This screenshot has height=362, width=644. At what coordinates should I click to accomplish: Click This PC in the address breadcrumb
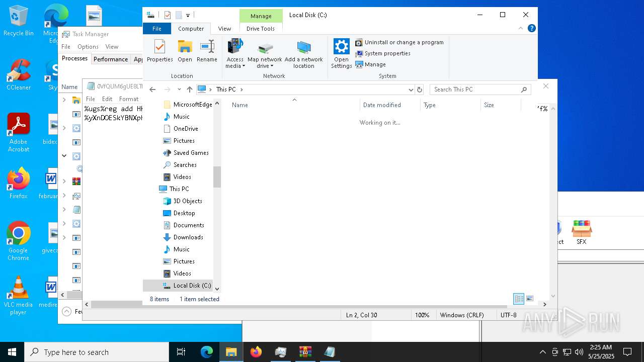(x=226, y=89)
